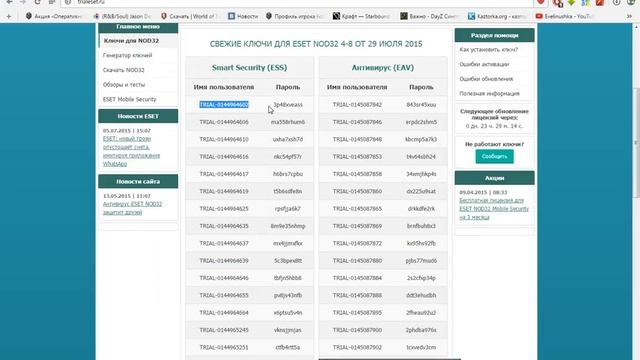Click the heart bookmark icon in address bar
Image resolution: width=640 pixels, height=360 pixels.
point(541,2)
